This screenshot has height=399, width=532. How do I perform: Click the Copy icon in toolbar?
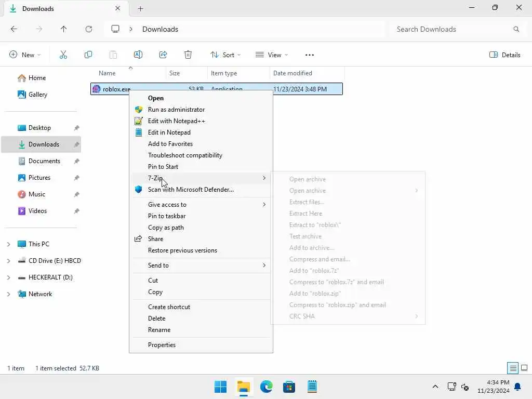tap(88, 55)
